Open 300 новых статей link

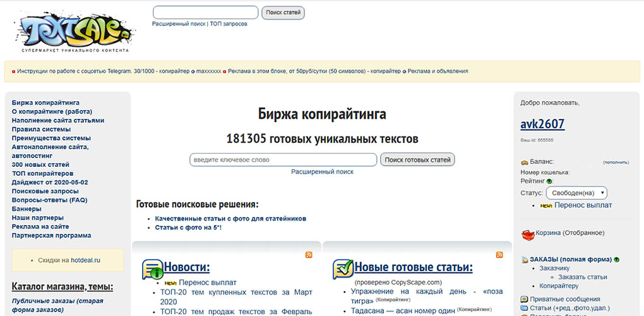40,165
